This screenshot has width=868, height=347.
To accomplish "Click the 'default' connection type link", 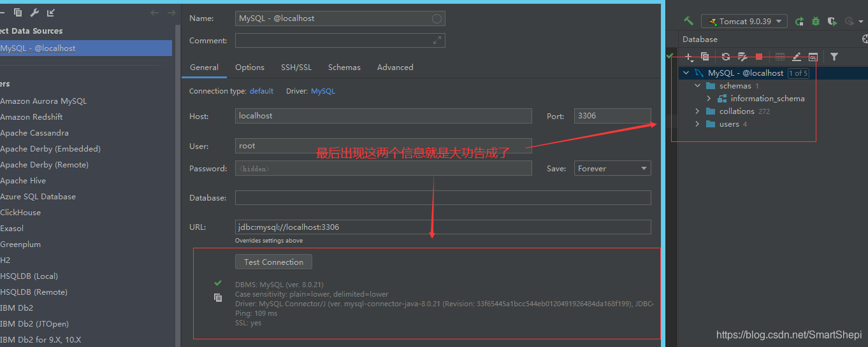I will [261, 91].
